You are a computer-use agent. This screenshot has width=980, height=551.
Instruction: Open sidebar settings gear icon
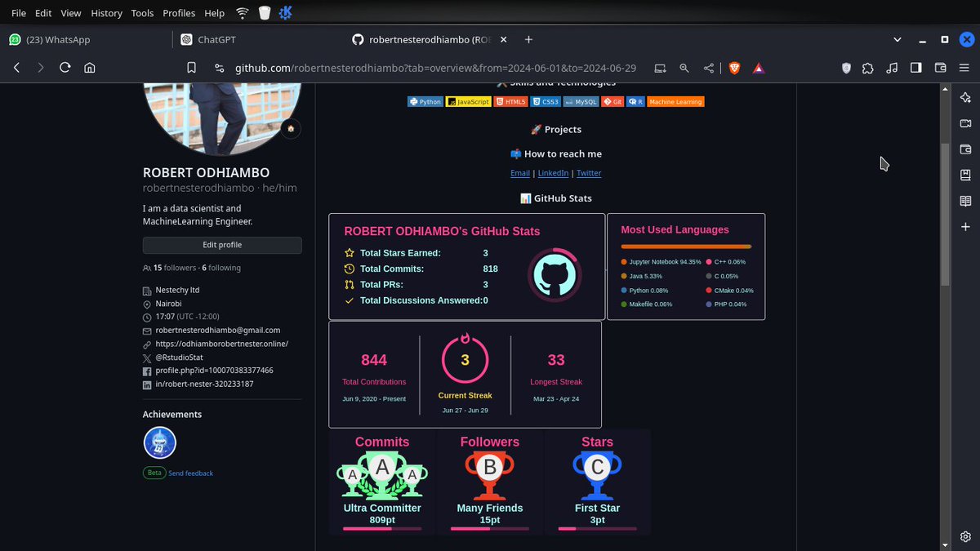[x=965, y=536]
